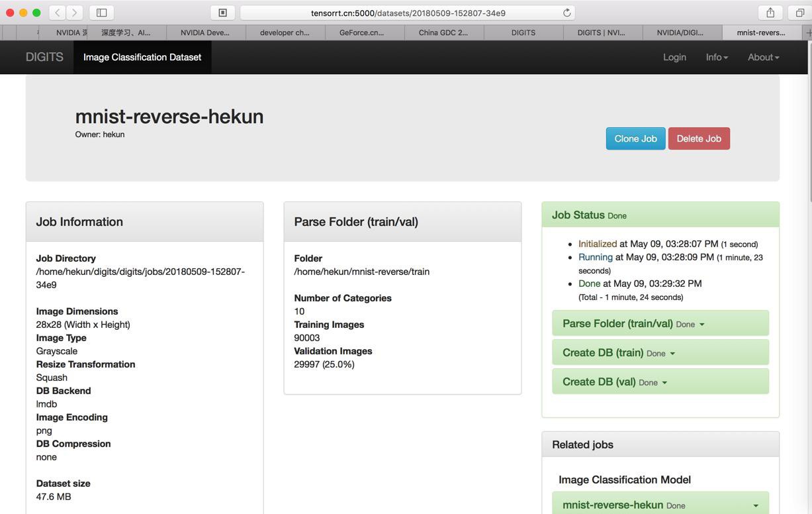812x514 pixels.
Task: Select the job directory path text
Action: 140,278
